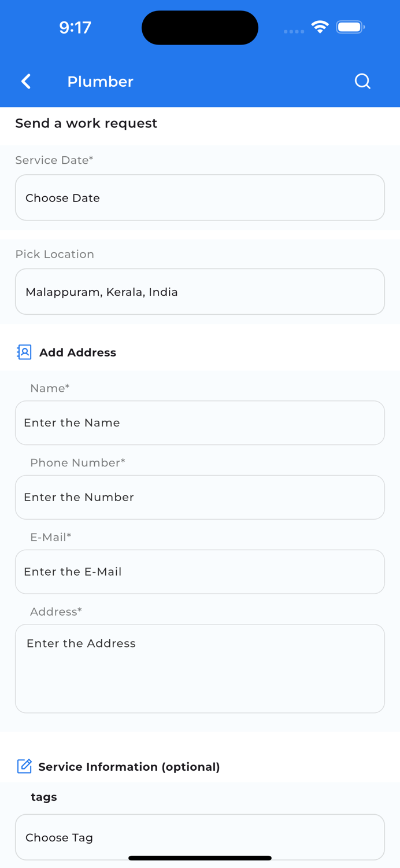Open the Pick Location field showing Malappuram

pyautogui.click(x=200, y=291)
